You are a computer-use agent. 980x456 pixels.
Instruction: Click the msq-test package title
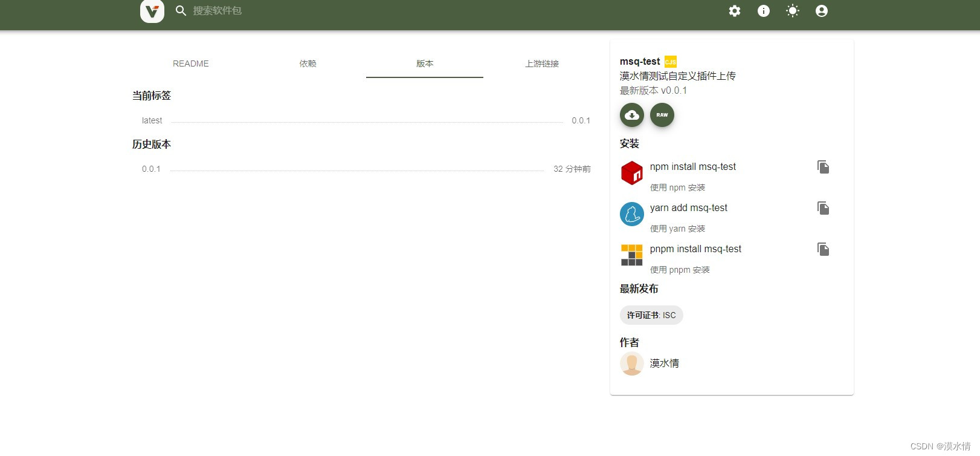point(640,62)
